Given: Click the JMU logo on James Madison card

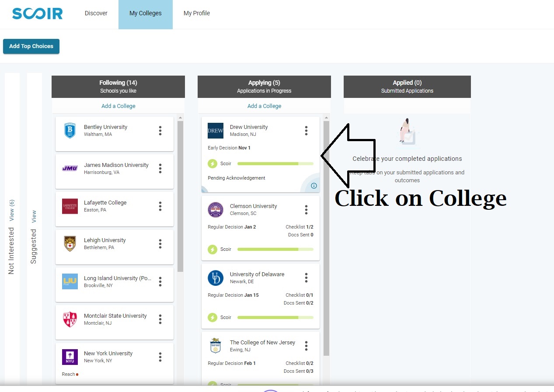Looking at the screenshot, I should (x=70, y=168).
